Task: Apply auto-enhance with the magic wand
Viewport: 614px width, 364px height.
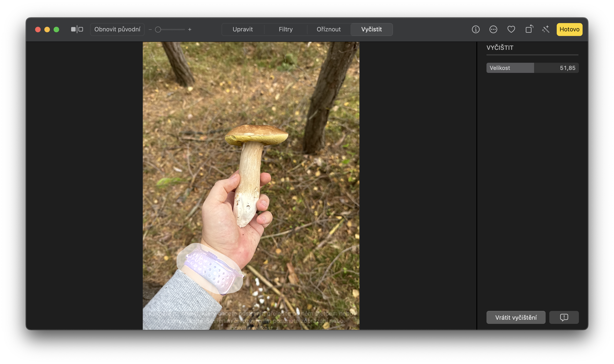Action: click(x=546, y=29)
